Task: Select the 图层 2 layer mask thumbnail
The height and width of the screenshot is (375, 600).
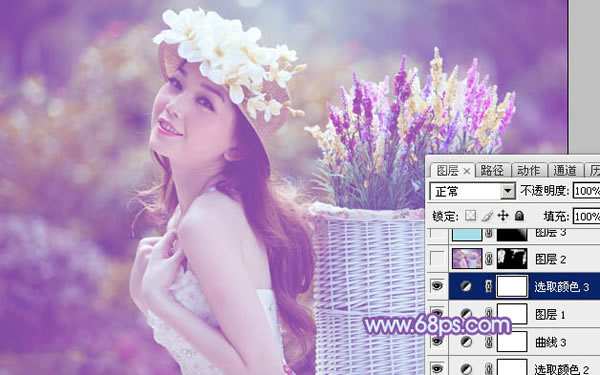Action: click(x=512, y=258)
